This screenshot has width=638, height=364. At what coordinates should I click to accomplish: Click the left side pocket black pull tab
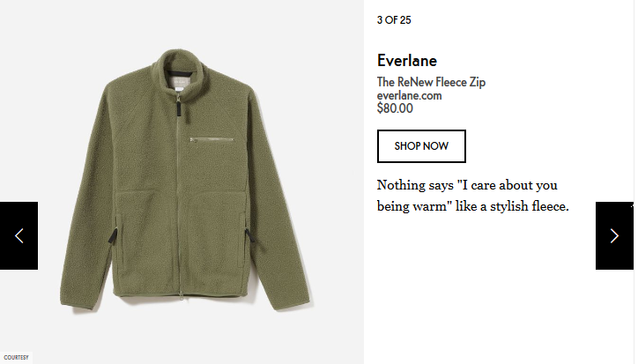tap(112, 236)
